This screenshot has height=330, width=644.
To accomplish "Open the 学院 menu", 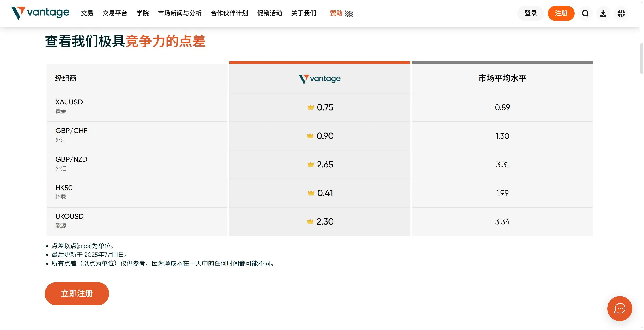I will click(143, 13).
